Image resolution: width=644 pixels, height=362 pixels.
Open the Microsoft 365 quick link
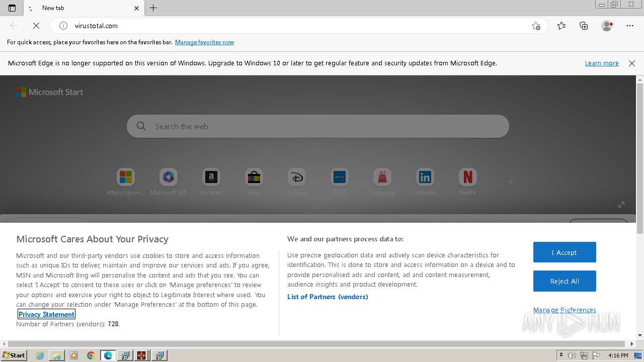[x=169, y=182]
